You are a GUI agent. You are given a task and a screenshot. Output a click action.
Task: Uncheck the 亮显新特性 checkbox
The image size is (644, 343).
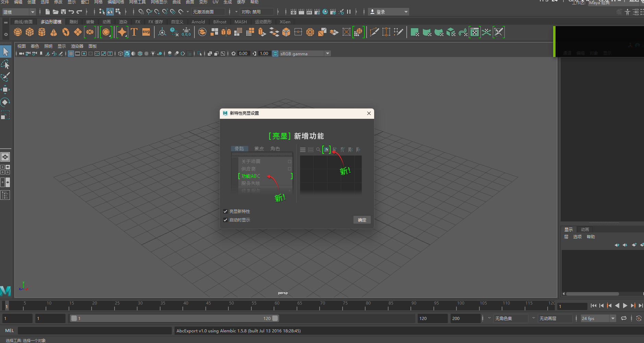coord(226,211)
